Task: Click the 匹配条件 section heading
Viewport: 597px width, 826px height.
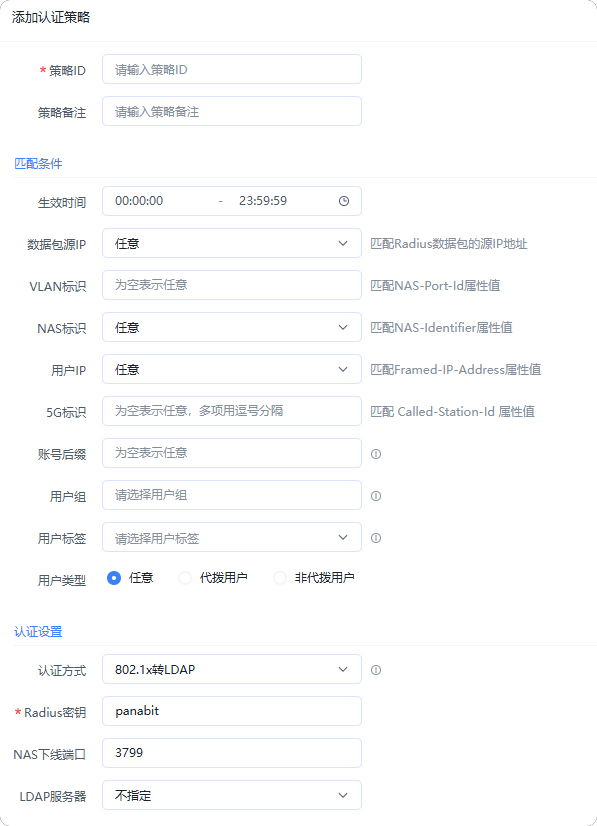Action: (x=38, y=164)
